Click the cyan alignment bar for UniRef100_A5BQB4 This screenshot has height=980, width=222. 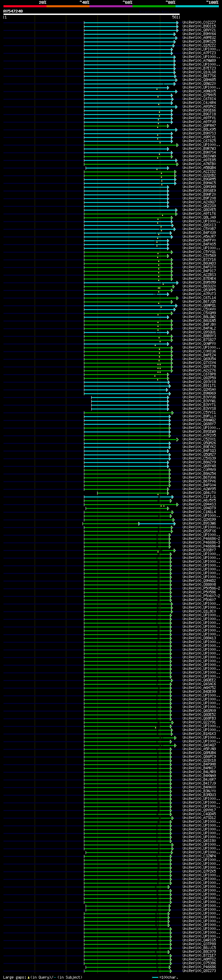tap(128, 168)
